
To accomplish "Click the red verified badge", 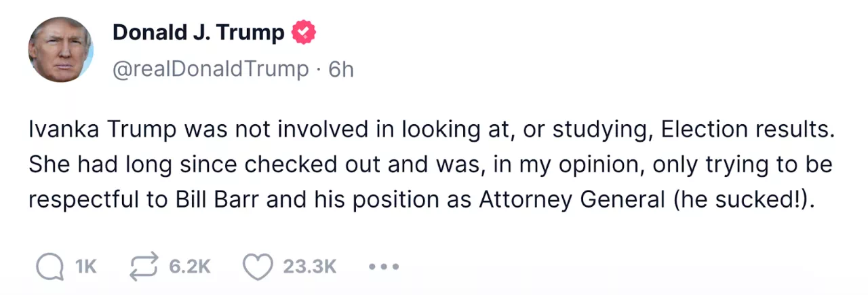I will (303, 32).
